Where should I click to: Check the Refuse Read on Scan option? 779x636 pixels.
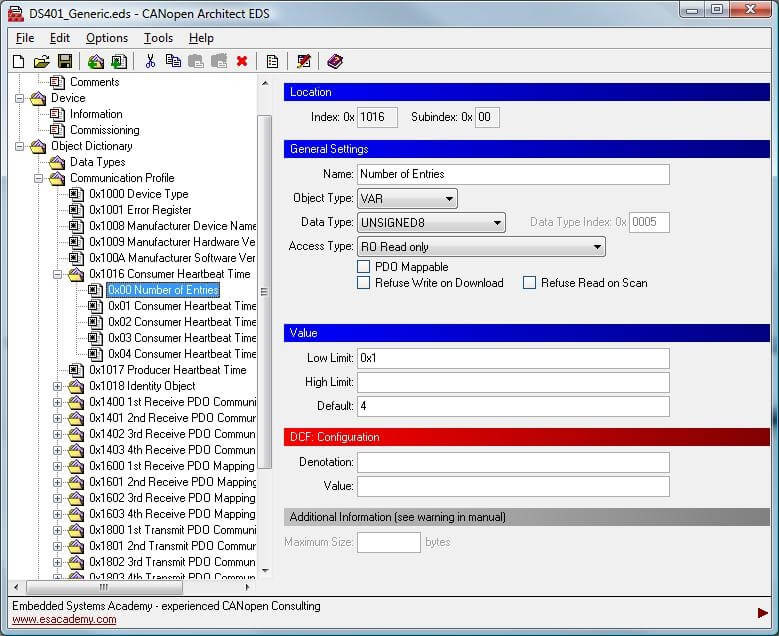pos(530,283)
